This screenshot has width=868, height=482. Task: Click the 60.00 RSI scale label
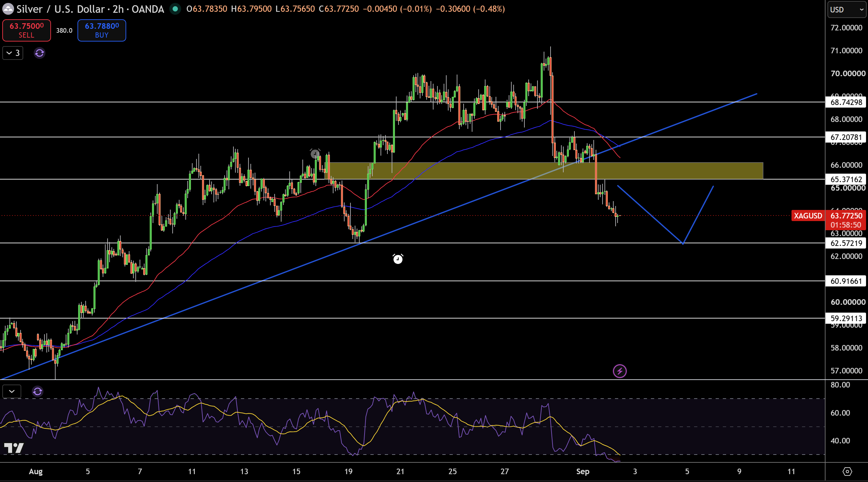pyautogui.click(x=840, y=413)
